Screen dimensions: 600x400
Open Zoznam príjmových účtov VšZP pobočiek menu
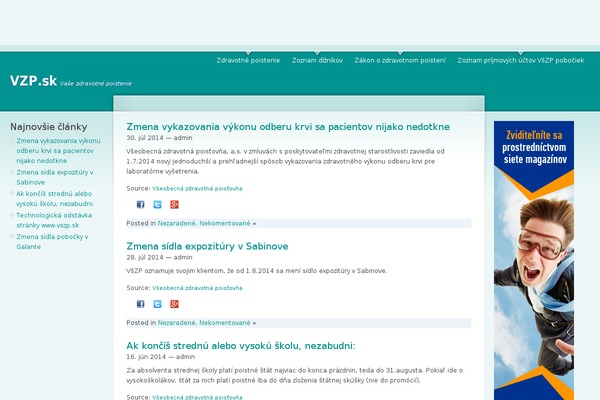pyautogui.click(x=520, y=60)
